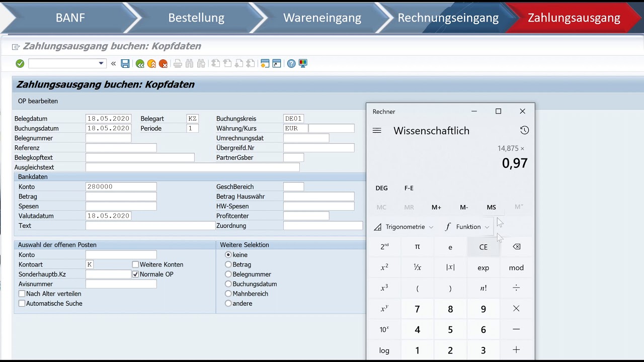Image resolution: width=644 pixels, height=362 pixels.
Task: Expand the Trigonometrie dropdown in calculator
Action: [404, 227]
